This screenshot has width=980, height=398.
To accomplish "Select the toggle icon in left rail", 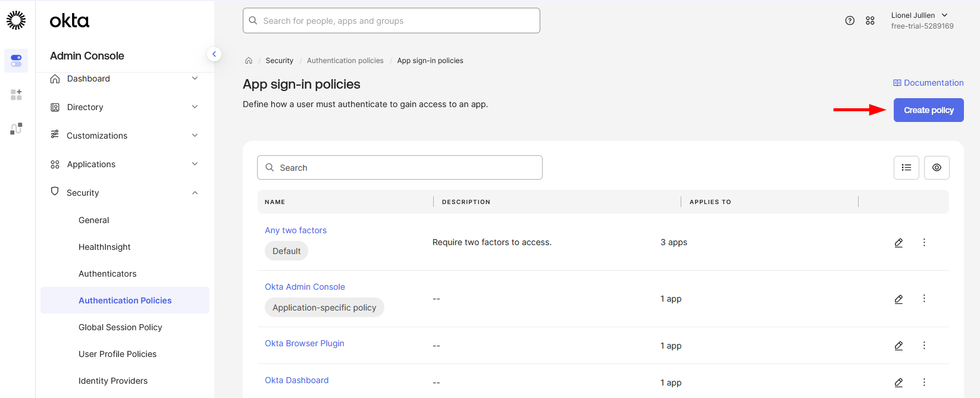I will [16, 61].
